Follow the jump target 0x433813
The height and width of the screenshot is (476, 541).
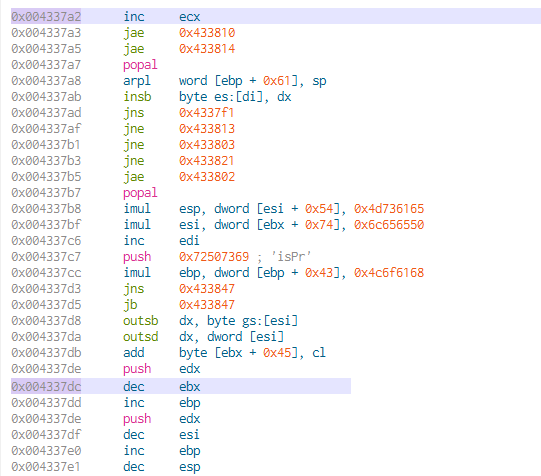pos(207,129)
